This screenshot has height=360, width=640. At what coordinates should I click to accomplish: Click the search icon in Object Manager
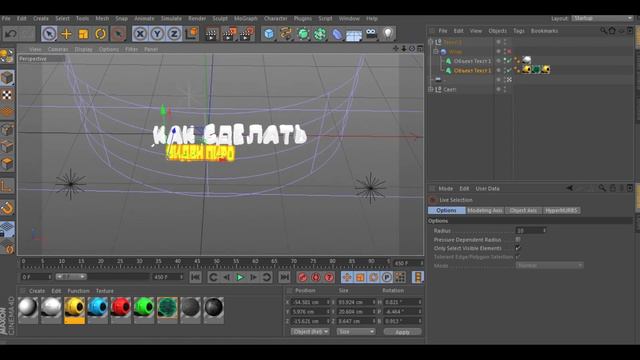603,31
